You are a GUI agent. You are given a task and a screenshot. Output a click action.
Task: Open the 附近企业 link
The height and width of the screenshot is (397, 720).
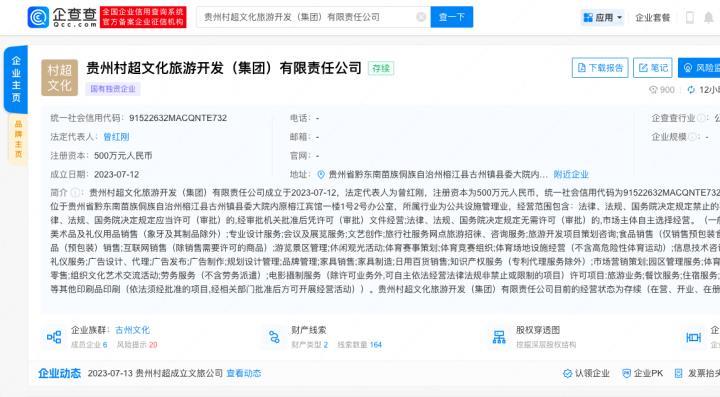tap(571, 174)
